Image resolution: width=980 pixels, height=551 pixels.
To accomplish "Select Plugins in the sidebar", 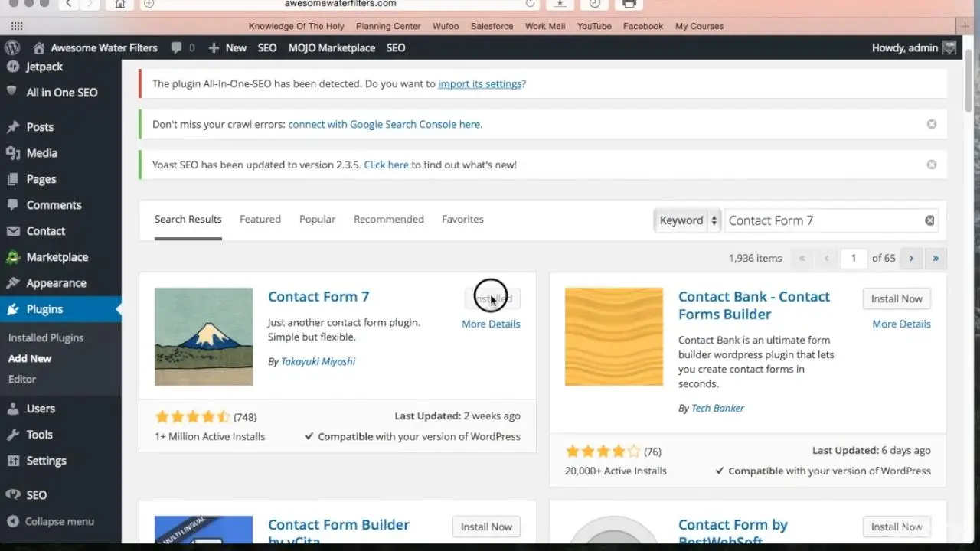I will coord(60,309).
